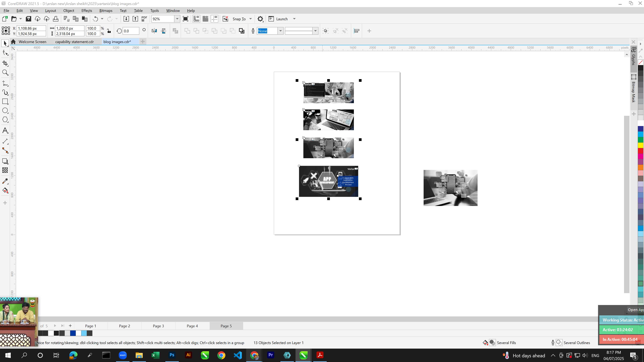Select the Text tool

point(5,130)
